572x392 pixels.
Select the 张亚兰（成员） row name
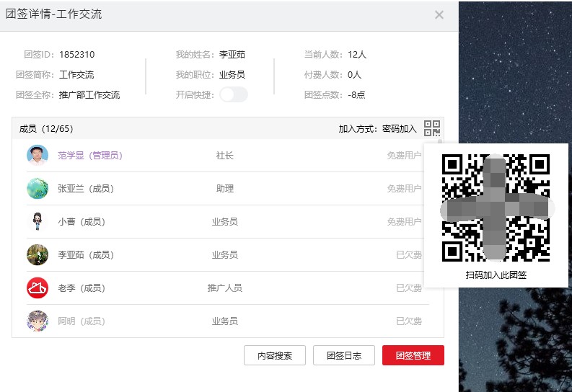click(x=86, y=188)
